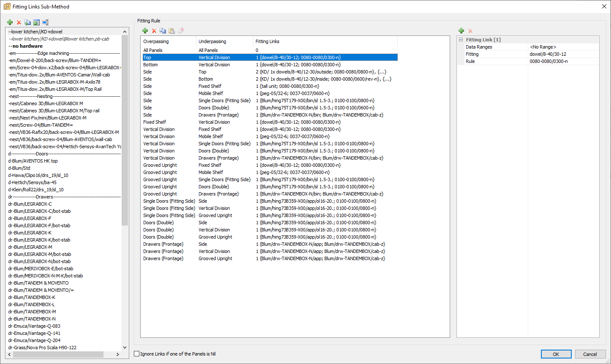This screenshot has width=611, height=364.
Task: Click the sub-method list scroll-down arrow
Action: 125,348
